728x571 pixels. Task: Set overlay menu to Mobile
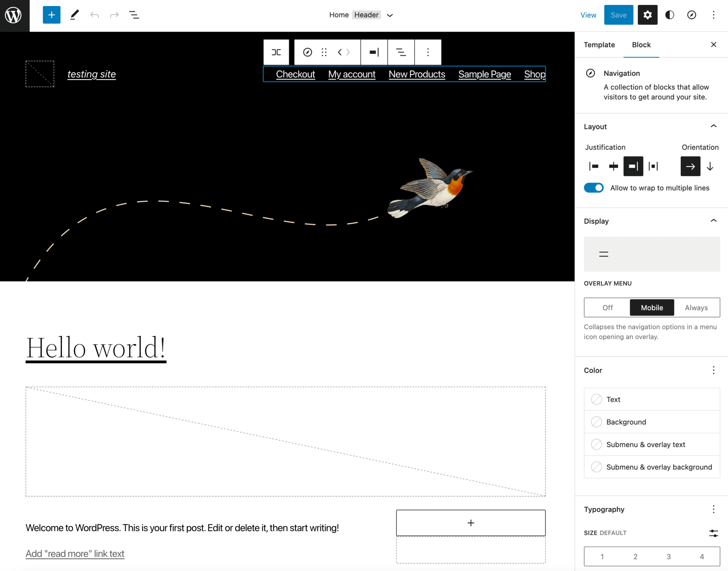click(x=652, y=308)
